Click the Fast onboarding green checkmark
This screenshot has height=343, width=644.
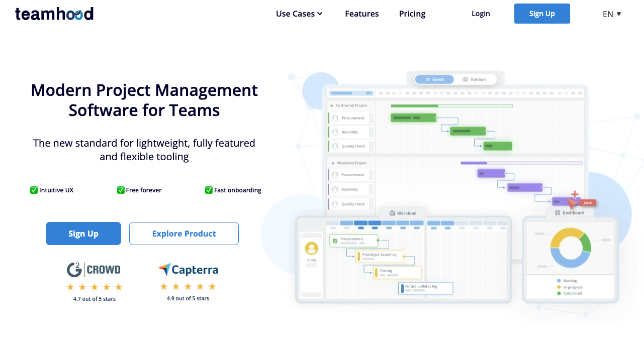[x=209, y=190]
